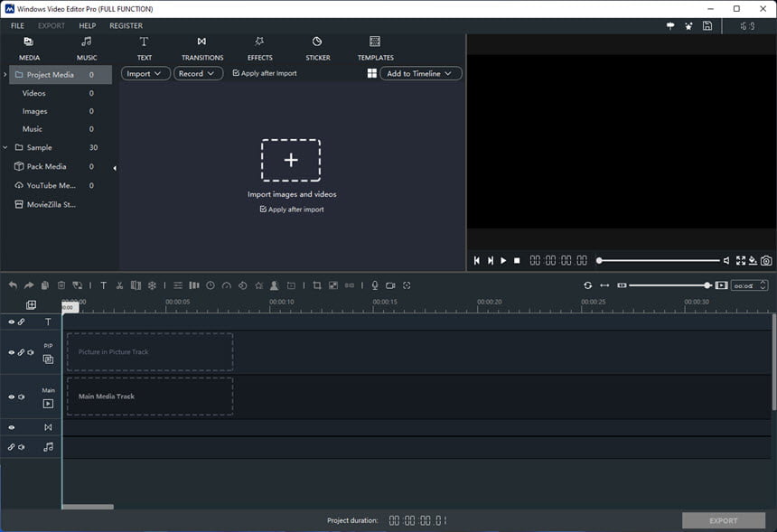777x532 pixels.
Task: Click the mosaic checkerboard icon
Action: (333, 285)
